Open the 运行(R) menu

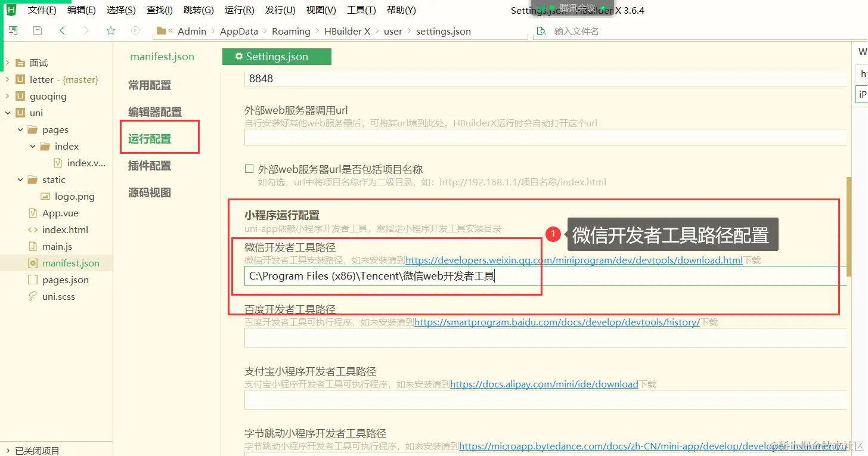point(239,10)
